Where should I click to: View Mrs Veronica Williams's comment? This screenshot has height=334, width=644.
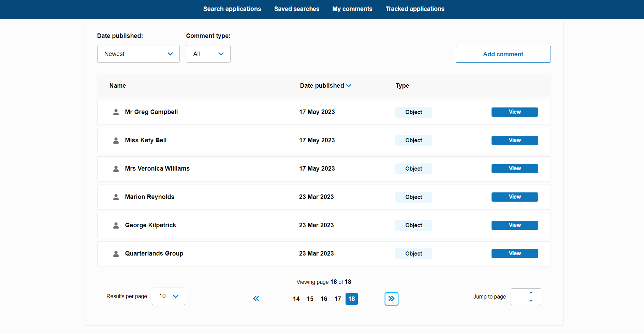[x=515, y=169]
